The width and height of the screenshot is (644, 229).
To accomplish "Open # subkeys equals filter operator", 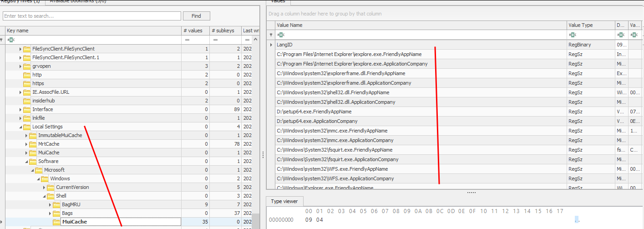I will pos(215,40).
